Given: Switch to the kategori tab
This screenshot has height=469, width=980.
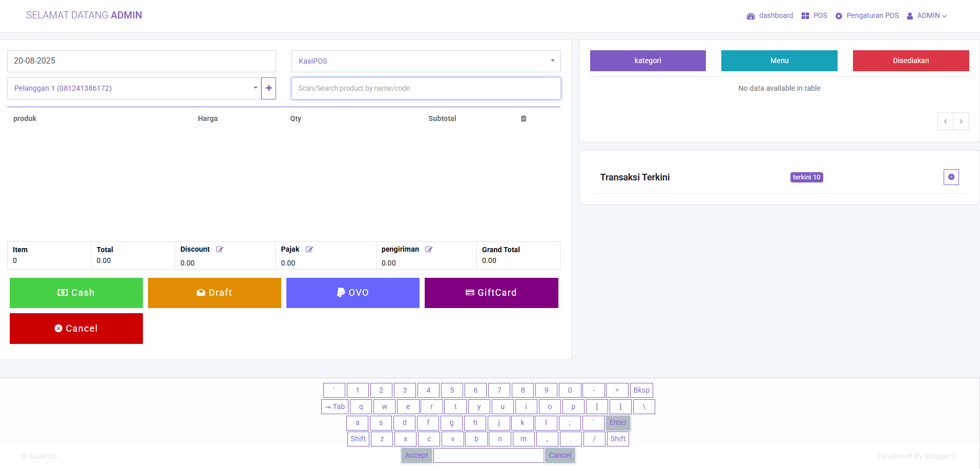Looking at the screenshot, I should pyautogui.click(x=648, y=60).
